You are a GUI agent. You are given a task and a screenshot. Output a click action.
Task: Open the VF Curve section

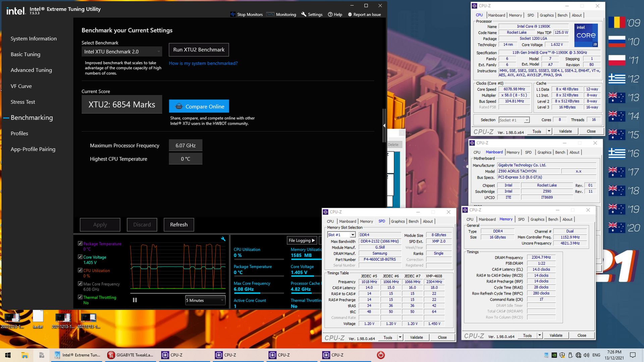(x=21, y=86)
